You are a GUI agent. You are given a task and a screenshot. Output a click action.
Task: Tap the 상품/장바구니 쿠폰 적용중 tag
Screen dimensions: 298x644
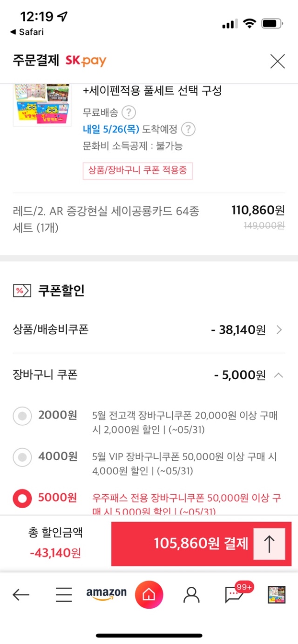pos(137,171)
